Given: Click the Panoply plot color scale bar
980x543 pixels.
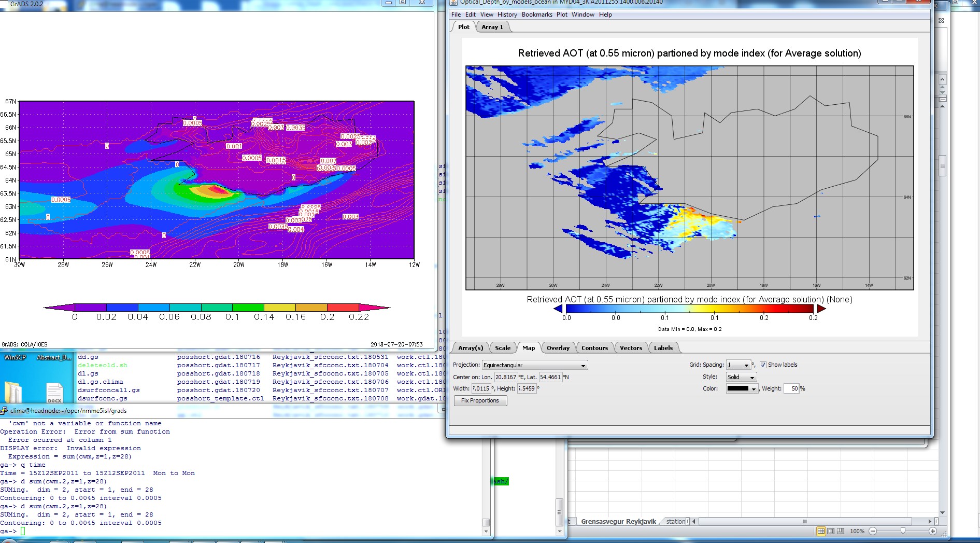Looking at the screenshot, I should (690, 309).
